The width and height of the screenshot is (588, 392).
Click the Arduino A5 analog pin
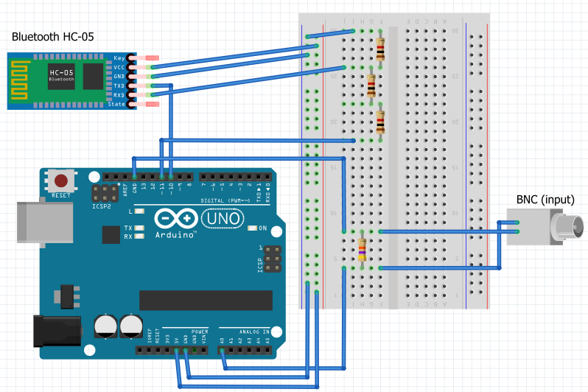tap(267, 350)
